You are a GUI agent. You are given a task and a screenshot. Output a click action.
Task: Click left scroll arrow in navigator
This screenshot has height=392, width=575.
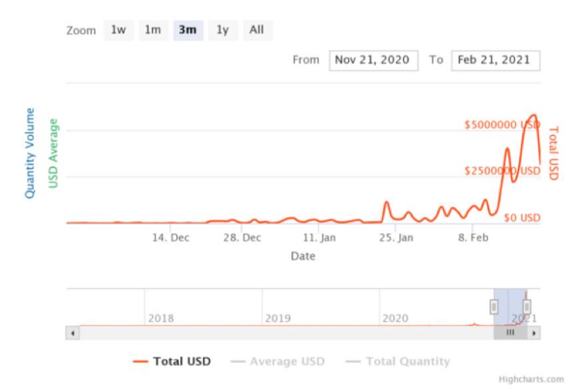tap(73, 333)
